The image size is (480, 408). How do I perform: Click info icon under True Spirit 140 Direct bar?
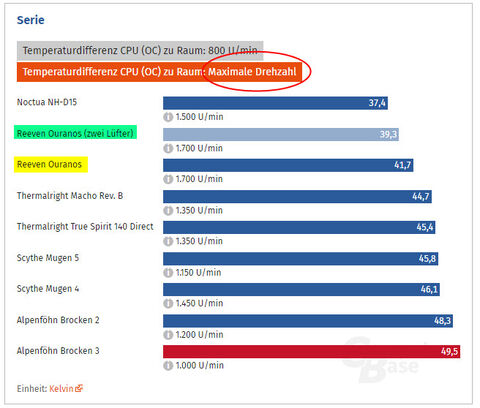tap(168, 241)
